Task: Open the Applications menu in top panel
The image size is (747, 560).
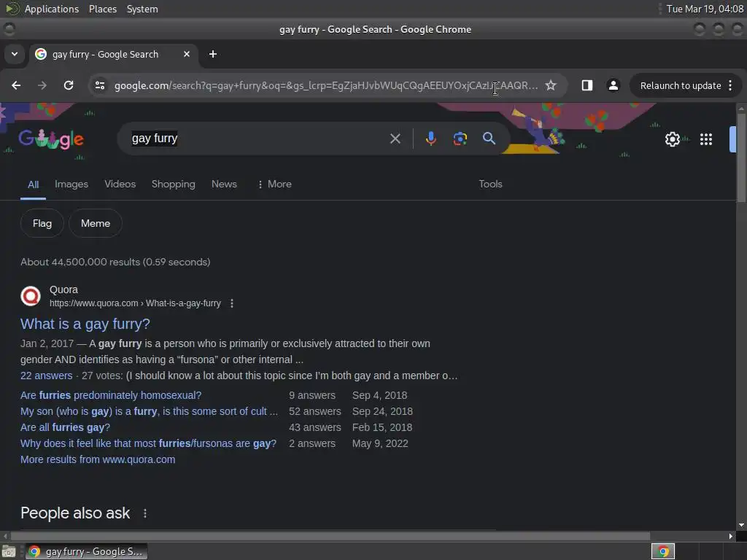Action: (52, 9)
